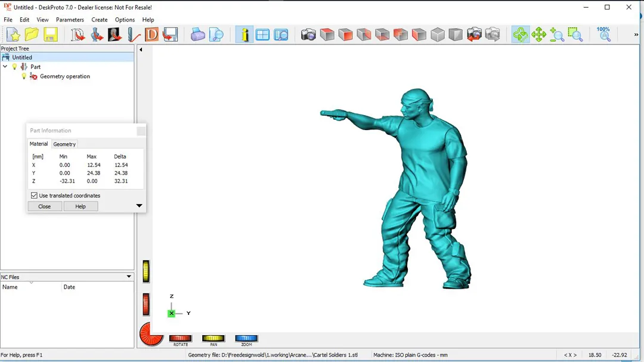Click the Help button in Part Information

pyautogui.click(x=80, y=206)
